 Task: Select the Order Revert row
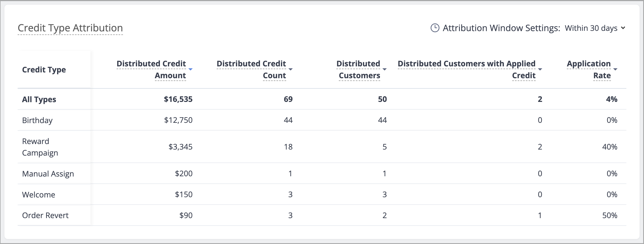pos(322,215)
